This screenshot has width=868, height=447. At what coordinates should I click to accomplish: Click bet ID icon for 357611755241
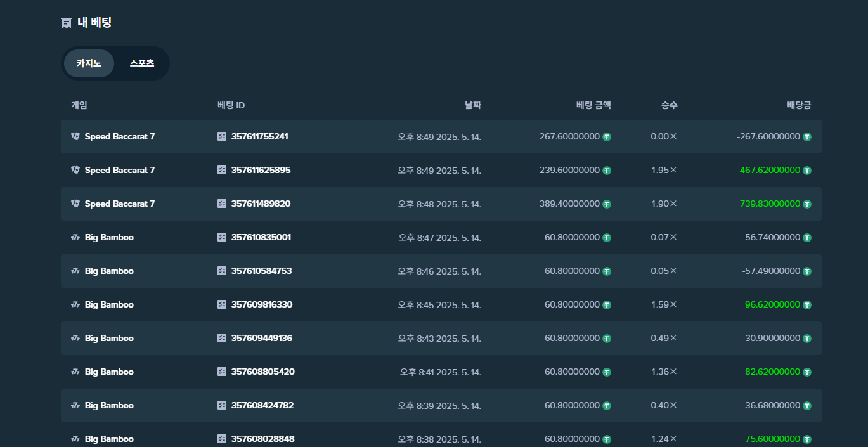pyautogui.click(x=222, y=136)
